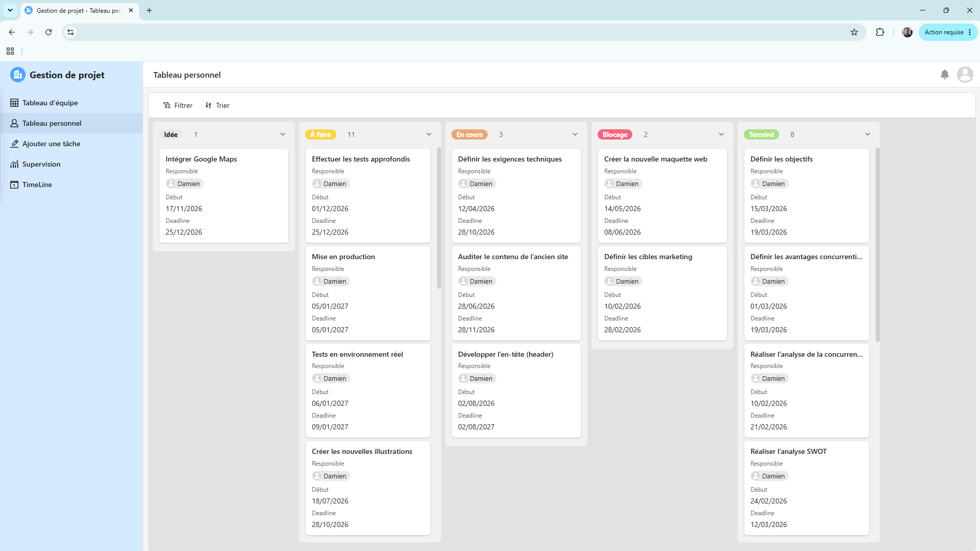Collapse the Idée column
980x551 pixels.
click(x=283, y=134)
